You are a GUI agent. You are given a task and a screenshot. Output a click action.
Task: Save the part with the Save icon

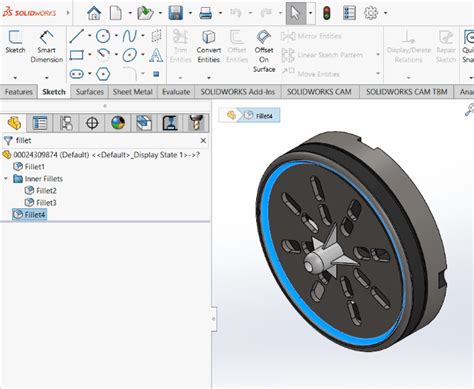click(x=176, y=13)
